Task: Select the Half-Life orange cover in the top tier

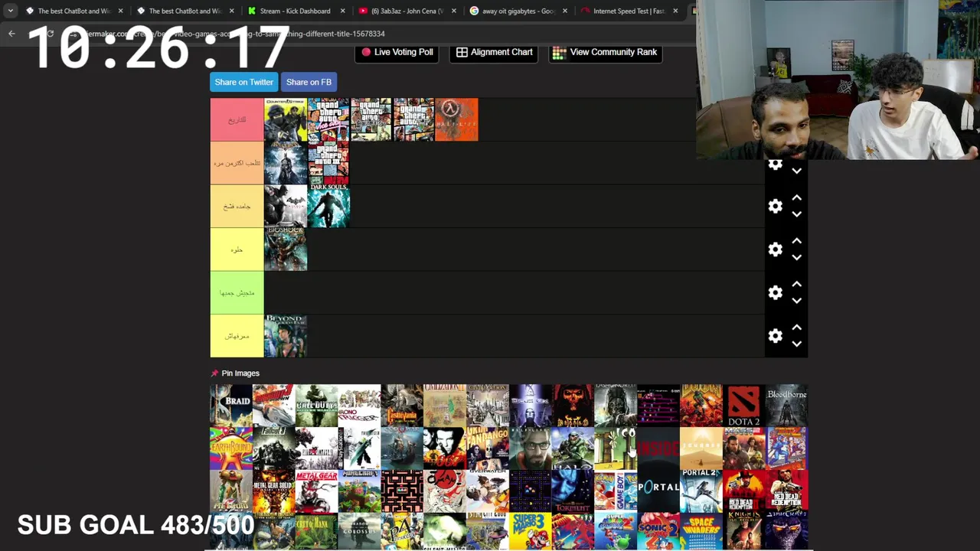Action: click(x=456, y=119)
